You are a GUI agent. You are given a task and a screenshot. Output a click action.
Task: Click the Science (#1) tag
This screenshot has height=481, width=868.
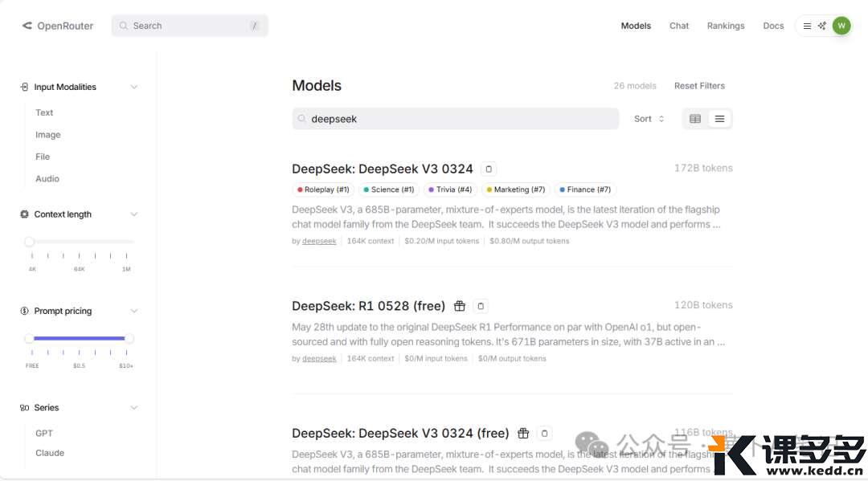pyautogui.click(x=389, y=190)
